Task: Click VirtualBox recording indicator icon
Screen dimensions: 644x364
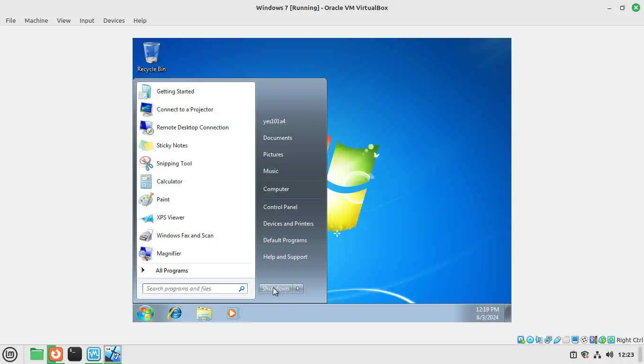Action: pyautogui.click(x=584, y=340)
